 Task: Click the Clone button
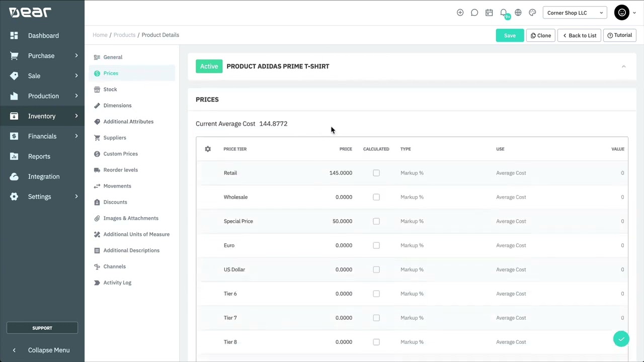point(540,35)
